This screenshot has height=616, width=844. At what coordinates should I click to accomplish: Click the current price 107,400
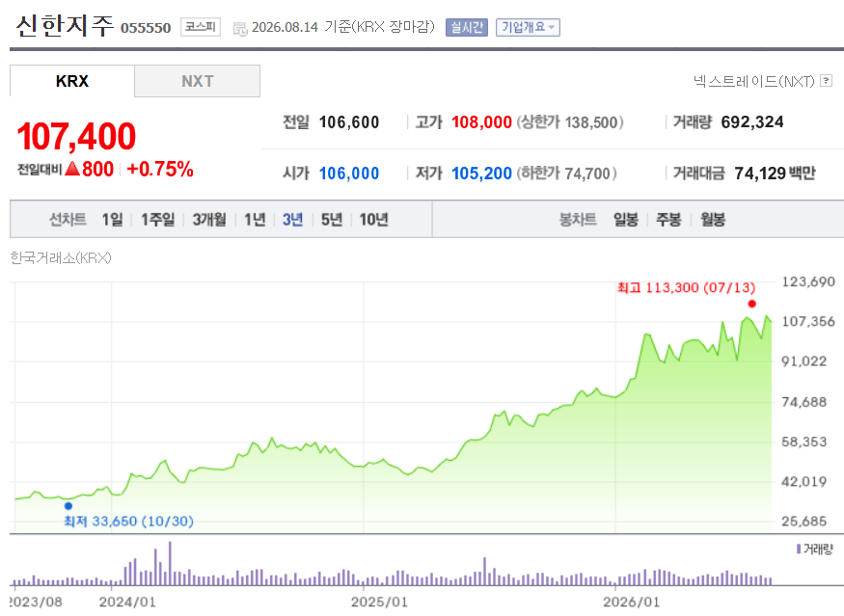[x=76, y=136]
